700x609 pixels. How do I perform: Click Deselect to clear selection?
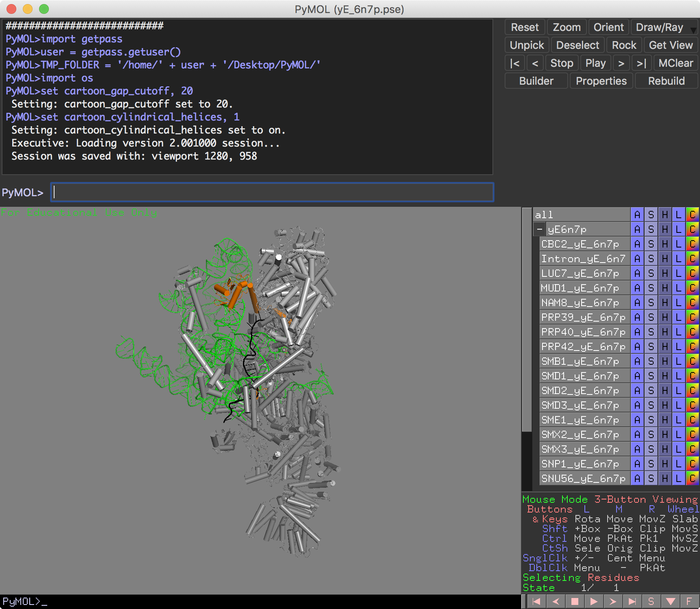(x=577, y=45)
